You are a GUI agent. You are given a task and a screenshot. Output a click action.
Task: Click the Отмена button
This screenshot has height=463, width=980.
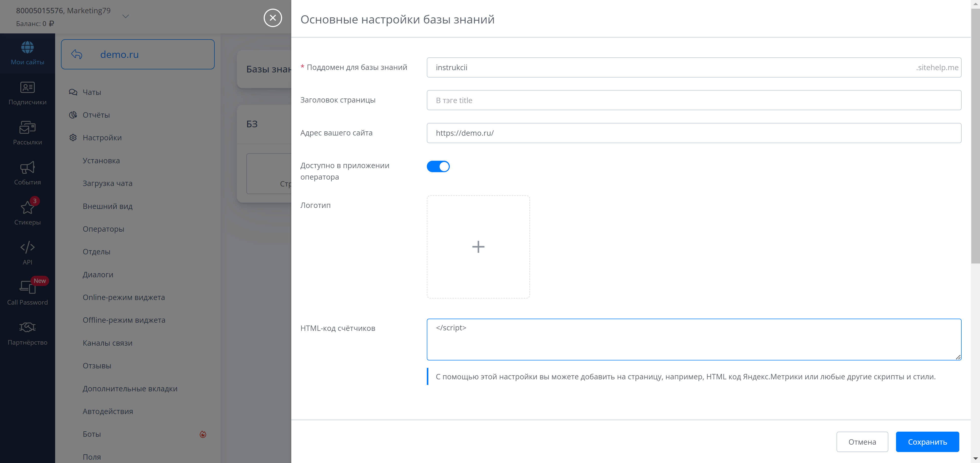(x=862, y=442)
